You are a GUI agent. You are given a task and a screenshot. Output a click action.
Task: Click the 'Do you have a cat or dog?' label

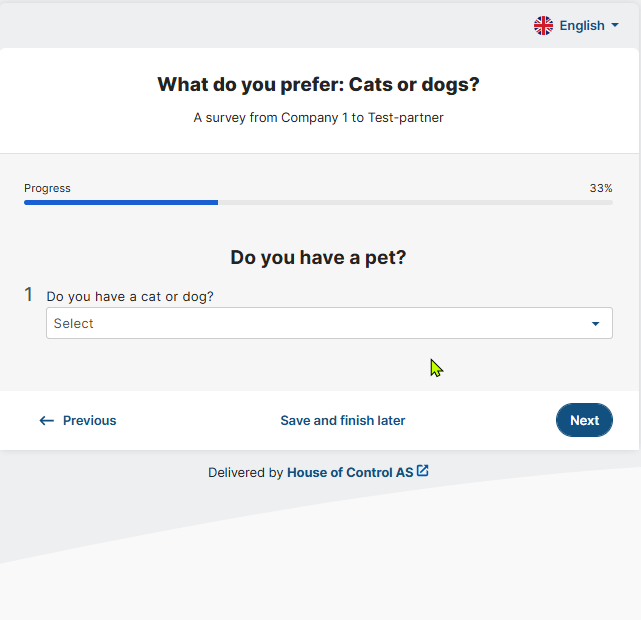click(x=130, y=297)
